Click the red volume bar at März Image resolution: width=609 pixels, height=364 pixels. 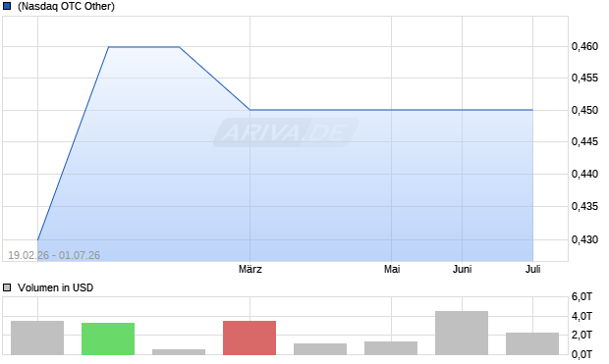[x=249, y=338]
